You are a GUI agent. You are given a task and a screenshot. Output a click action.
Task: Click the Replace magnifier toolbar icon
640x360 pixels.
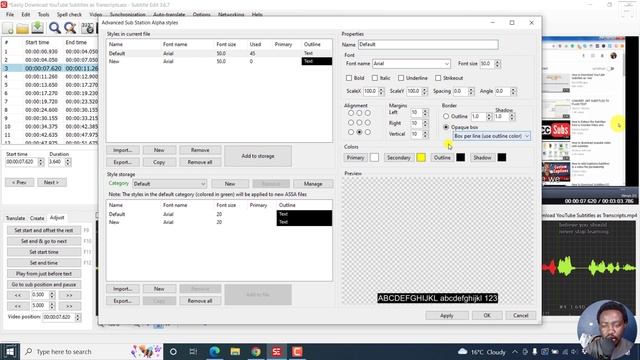70,28
